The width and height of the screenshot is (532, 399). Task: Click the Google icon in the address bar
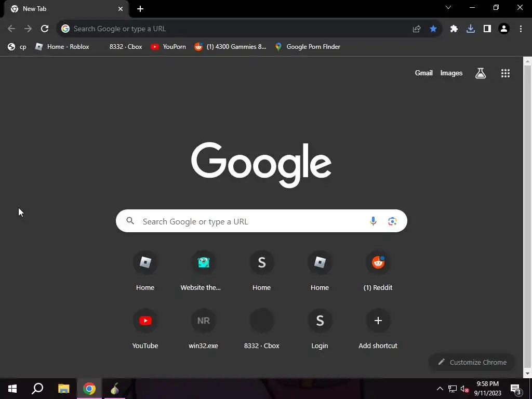coord(65,29)
